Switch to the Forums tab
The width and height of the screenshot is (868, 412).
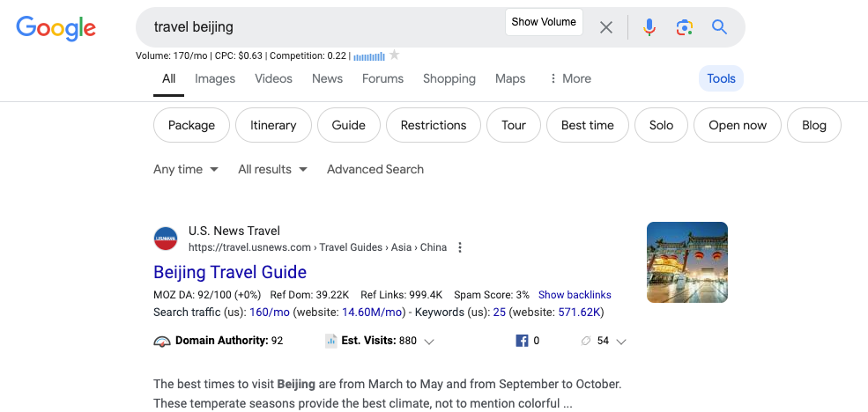pos(382,78)
